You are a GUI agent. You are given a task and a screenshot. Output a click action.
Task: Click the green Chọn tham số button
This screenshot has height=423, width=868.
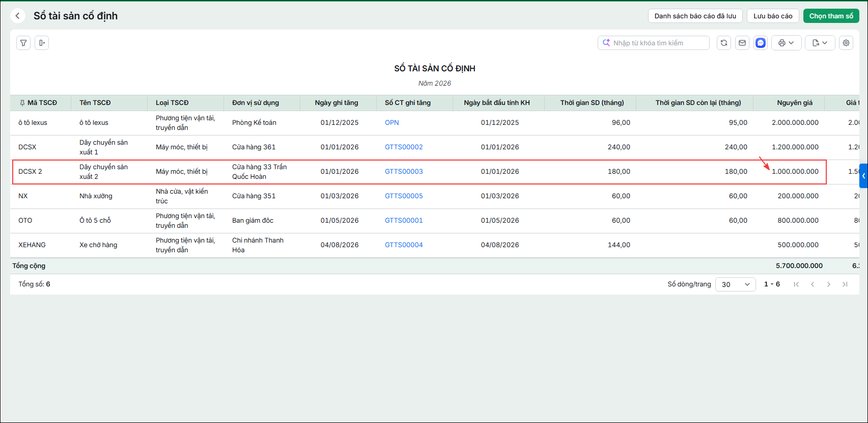tap(831, 16)
